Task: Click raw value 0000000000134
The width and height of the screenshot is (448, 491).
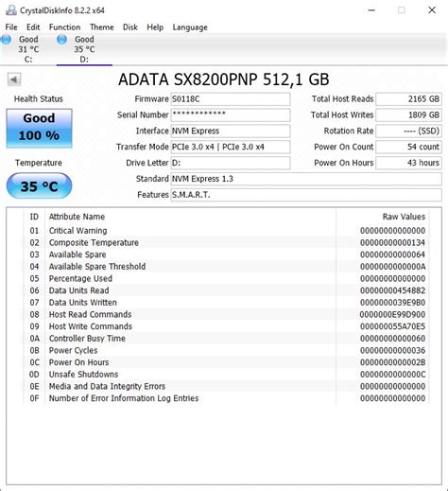Action: tap(392, 243)
